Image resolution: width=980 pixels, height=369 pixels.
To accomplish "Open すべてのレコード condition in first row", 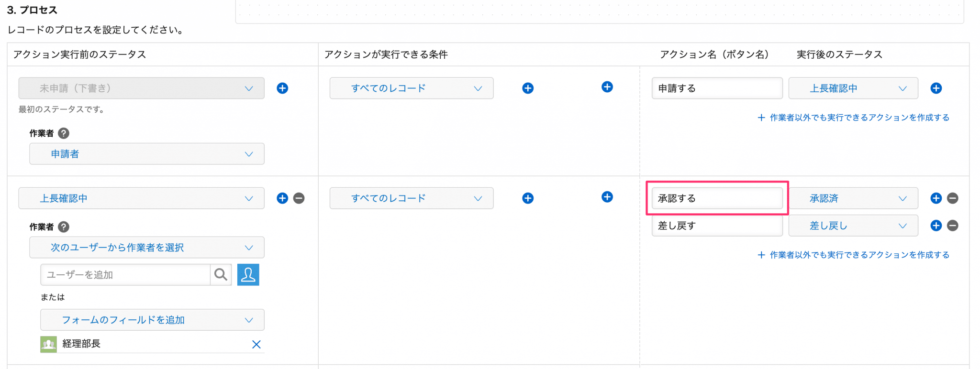I will 412,88.
